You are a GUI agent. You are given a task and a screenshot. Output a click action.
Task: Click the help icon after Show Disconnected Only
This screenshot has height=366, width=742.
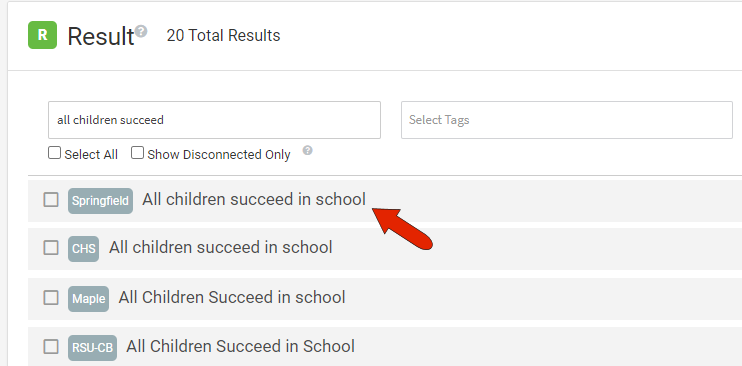tap(308, 151)
